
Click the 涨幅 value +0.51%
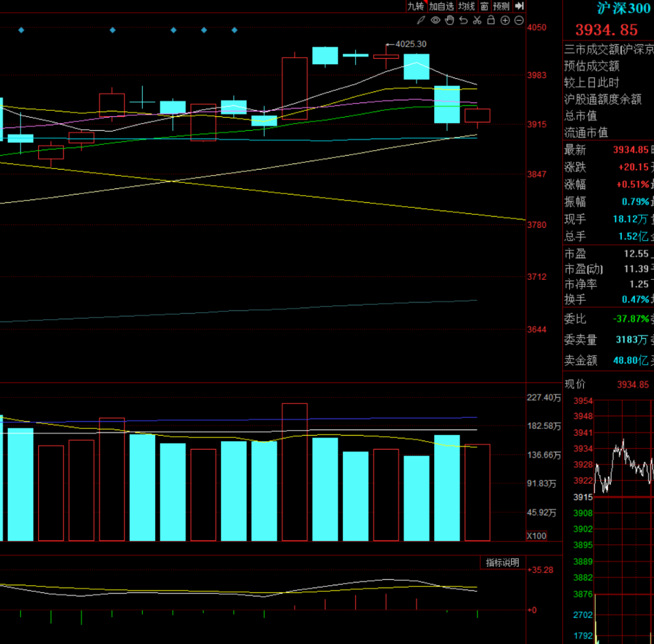[x=633, y=185]
